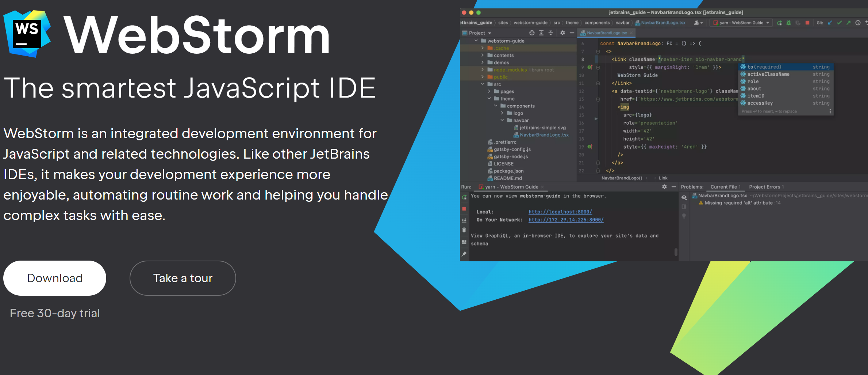868x375 pixels.
Task: Open the 172.29.14.225:8000 network link
Action: tap(566, 220)
